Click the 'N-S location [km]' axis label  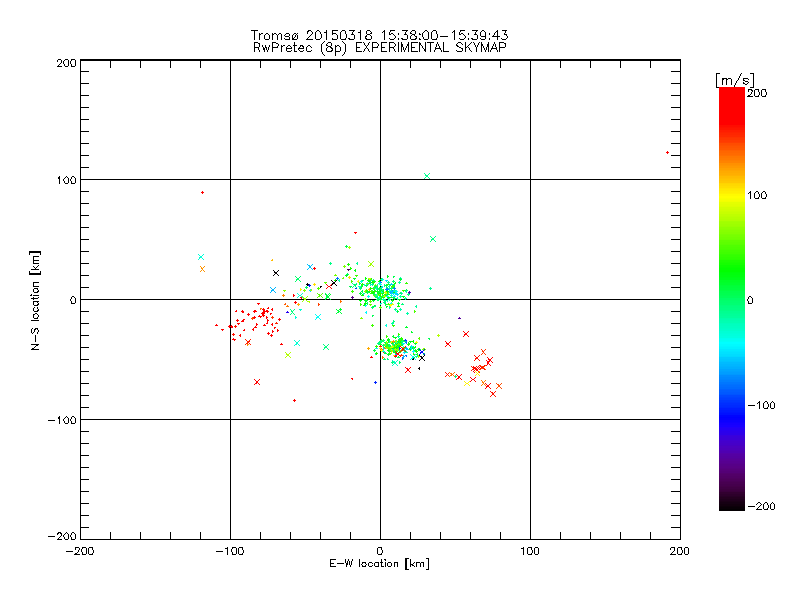pyautogui.click(x=35, y=300)
